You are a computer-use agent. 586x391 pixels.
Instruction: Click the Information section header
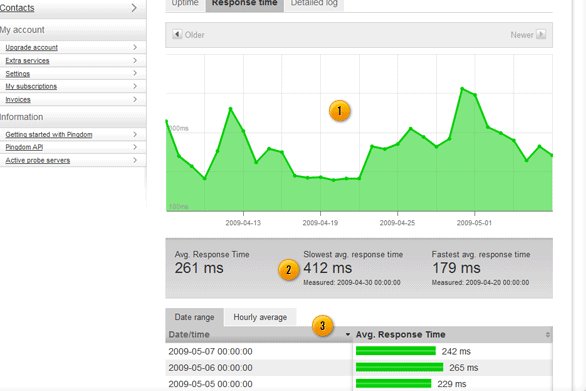point(21,117)
